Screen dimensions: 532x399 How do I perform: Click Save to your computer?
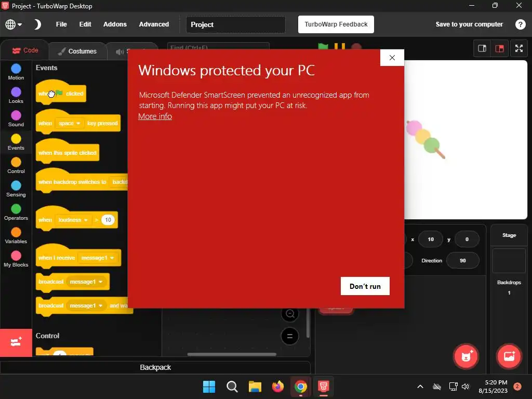pos(469,24)
